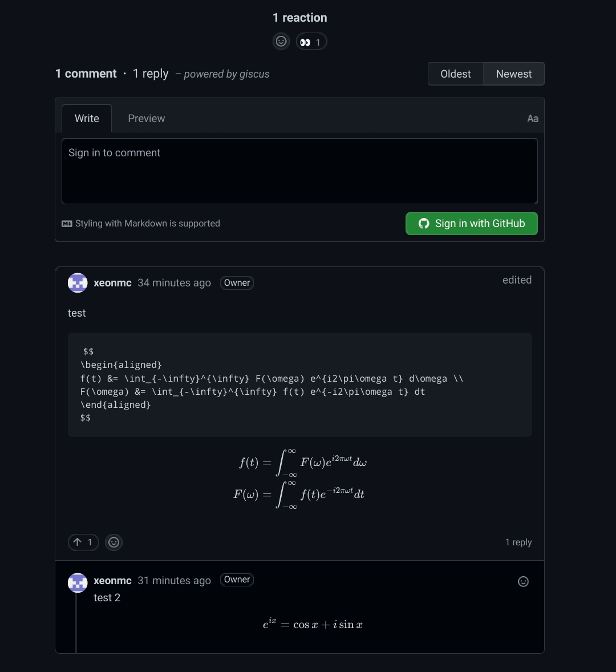The width and height of the screenshot is (616, 672).
Task: Open the smiley reaction picker on the reply
Action: pos(523,581)
